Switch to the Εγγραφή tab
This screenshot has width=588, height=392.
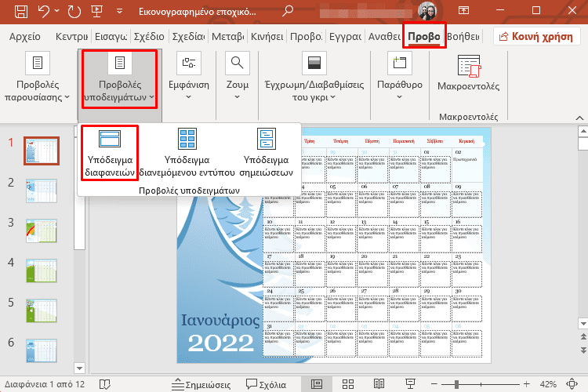coord(345,36)
